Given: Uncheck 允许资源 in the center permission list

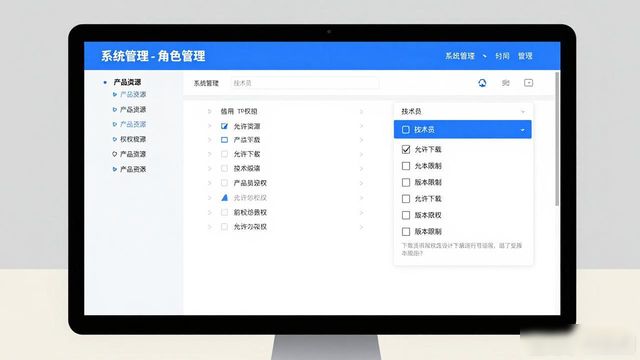Looking at the screenshot, I should coord(224,126).
